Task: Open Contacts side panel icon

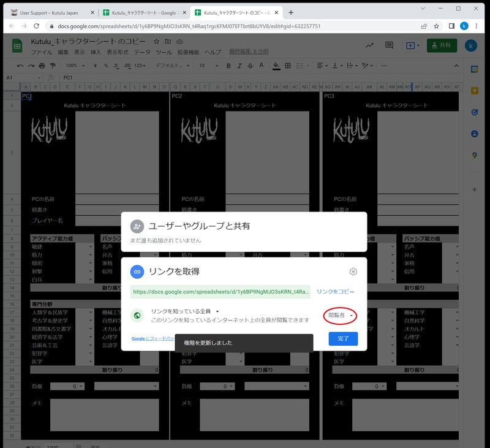Action: pos(474,134)
